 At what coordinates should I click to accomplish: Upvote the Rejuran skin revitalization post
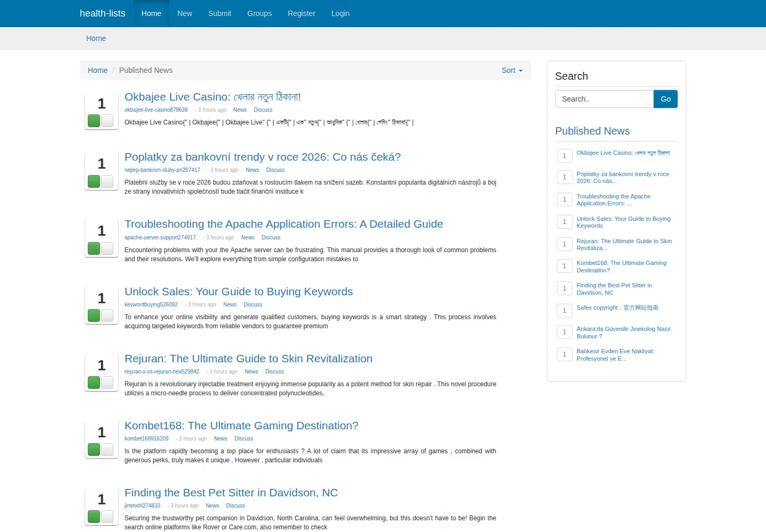point(94,383)
